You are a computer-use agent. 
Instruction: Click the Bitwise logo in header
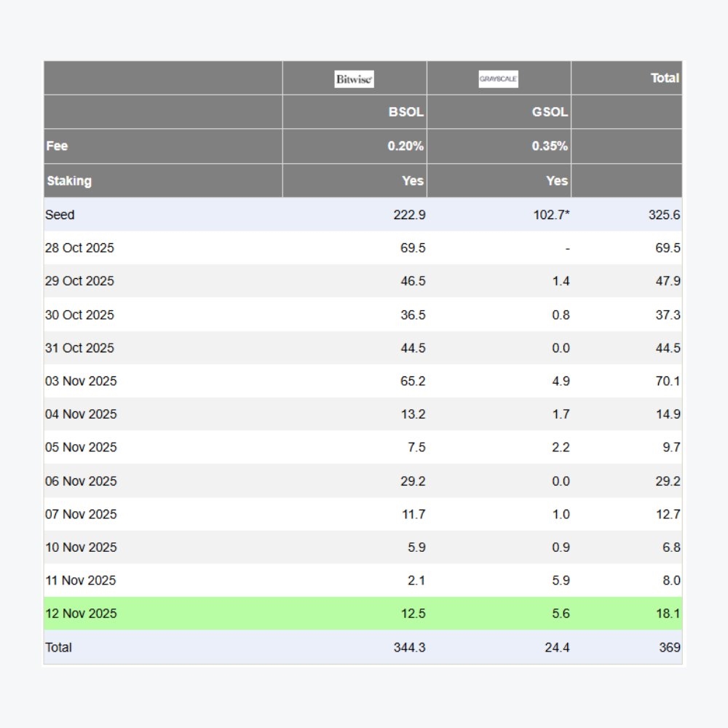click(354, 79)
